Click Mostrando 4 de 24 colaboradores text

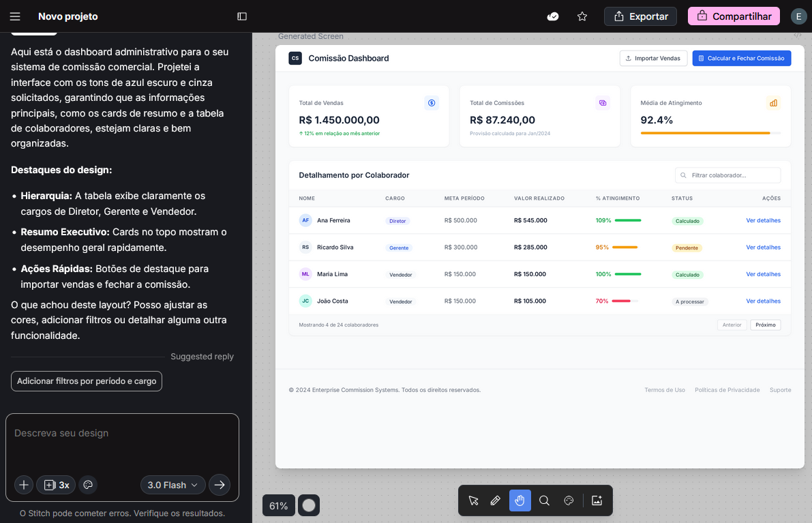[339, 325]
